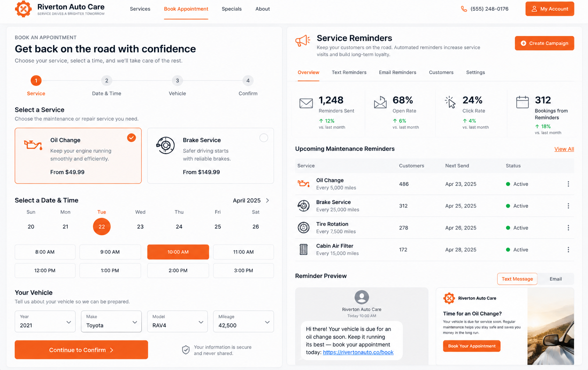This screenshot has height=370, width=588.
Task: Click the open envelope icon for Open Rate
Action: click(380, 102)
